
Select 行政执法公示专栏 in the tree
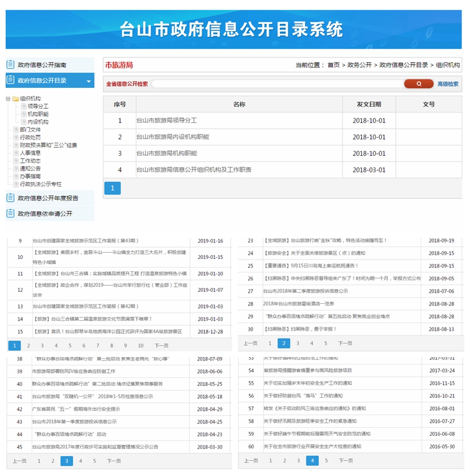coord(41,184)
